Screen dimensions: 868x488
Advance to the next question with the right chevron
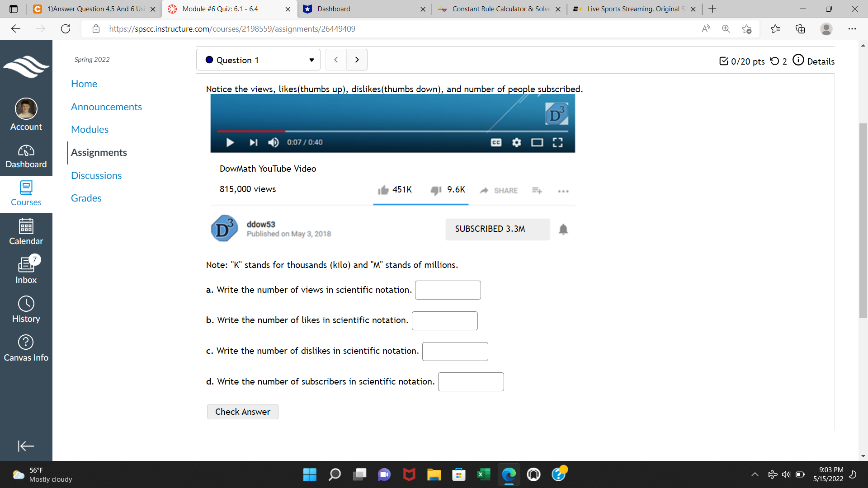click(357, 59)
